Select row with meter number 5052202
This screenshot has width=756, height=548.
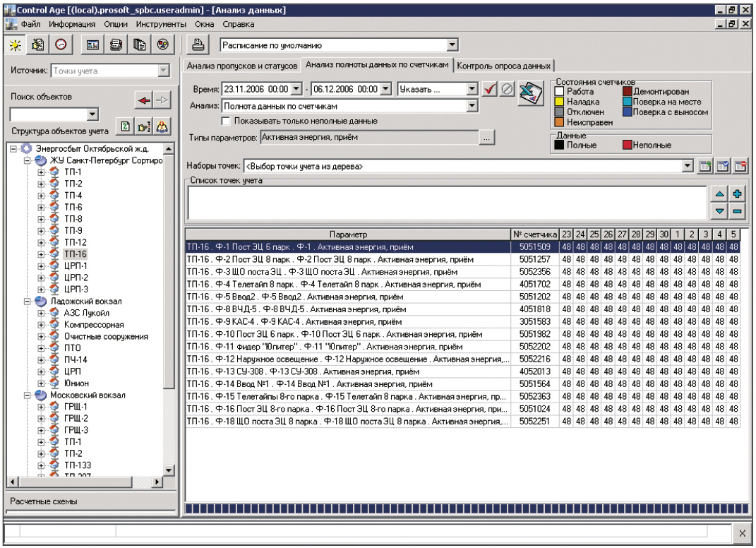tap(463, 347)
